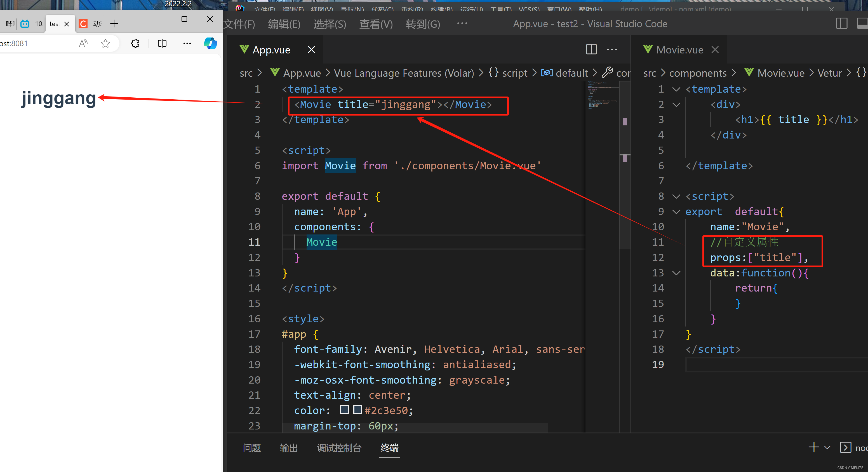868x472 pixels.
Task: Add page to favorites with star icon
Action: 105,43
